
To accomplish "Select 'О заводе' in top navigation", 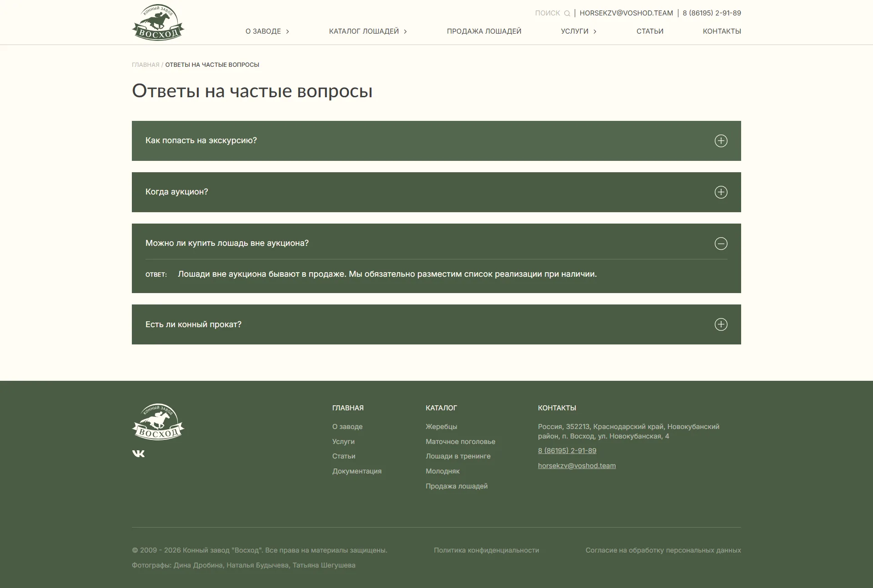I will (x=263, y=31).
